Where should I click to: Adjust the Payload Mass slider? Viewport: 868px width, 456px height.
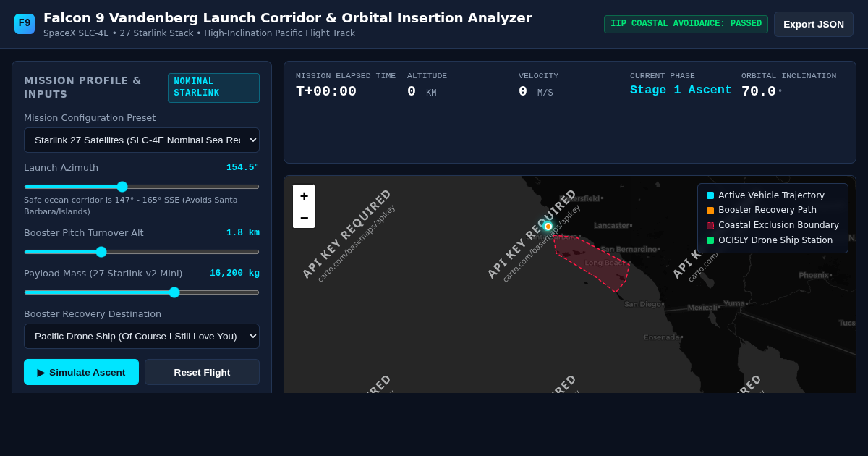tap(142, 292)
